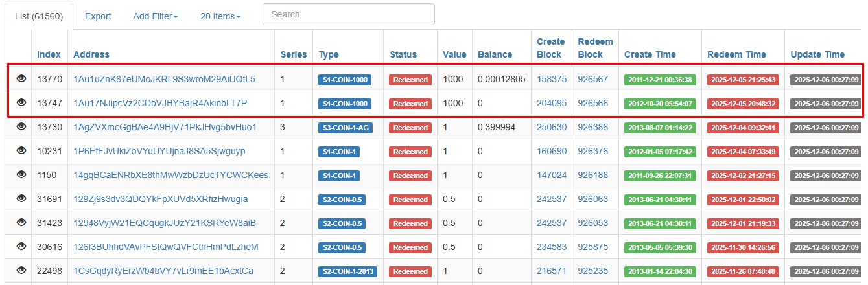The height and width of the screenshot is (285, 868).
Task: Sort by the Type column header
Action: pyautogui.click(x=328, y=54)
